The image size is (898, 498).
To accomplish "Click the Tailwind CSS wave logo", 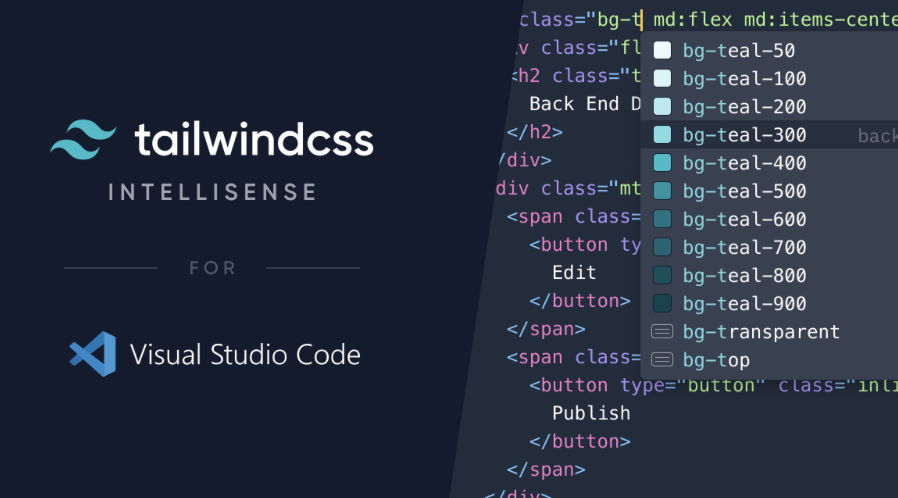I will point(83,139).
